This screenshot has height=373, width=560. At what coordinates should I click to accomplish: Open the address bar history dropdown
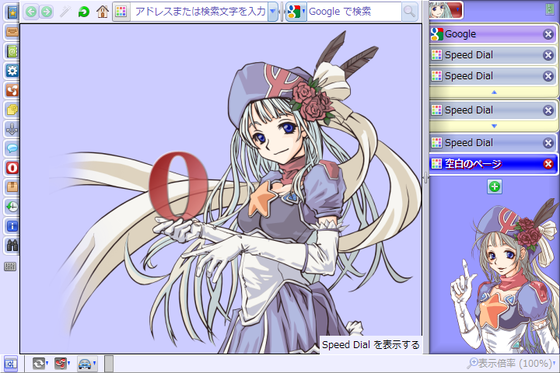tap(272, 12)
